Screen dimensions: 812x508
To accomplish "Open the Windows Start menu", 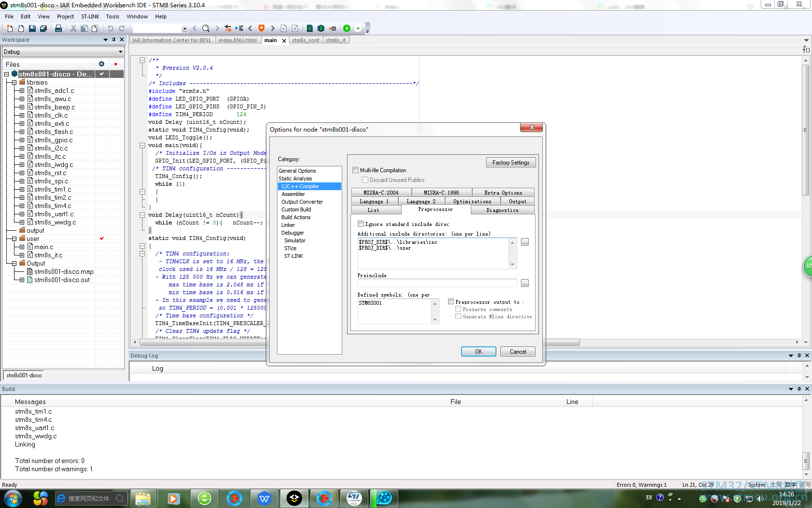I will click(13, 498).
